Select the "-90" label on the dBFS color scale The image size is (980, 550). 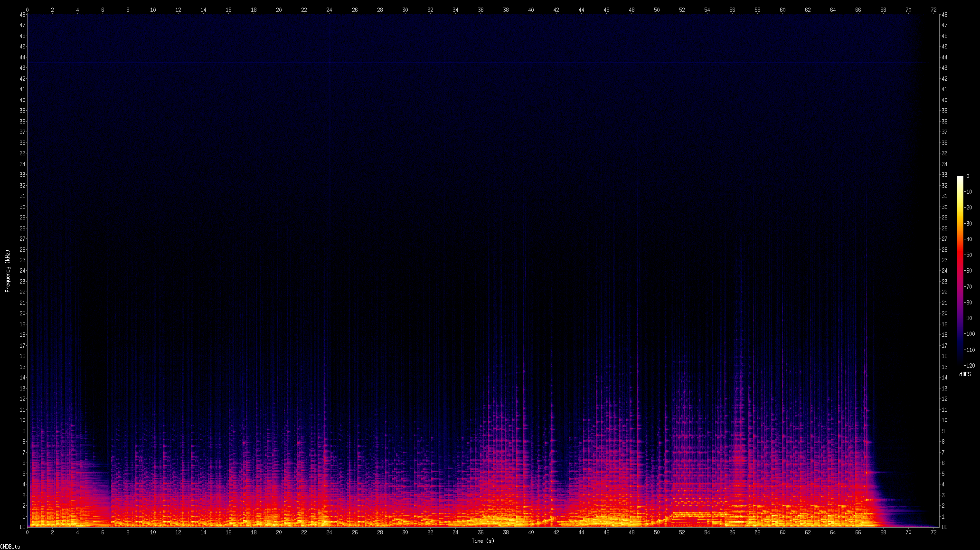coord(968,318)
